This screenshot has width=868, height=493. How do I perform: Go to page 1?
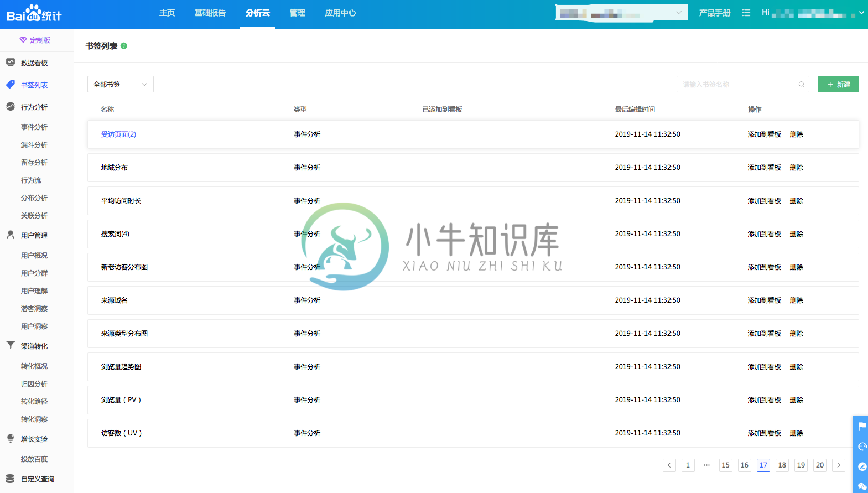[x=688, y=465]
